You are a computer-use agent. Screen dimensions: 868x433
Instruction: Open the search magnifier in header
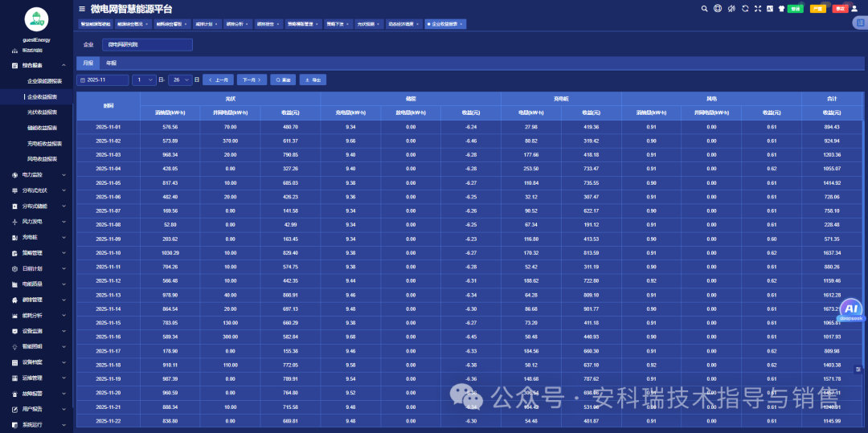(705, 8)
